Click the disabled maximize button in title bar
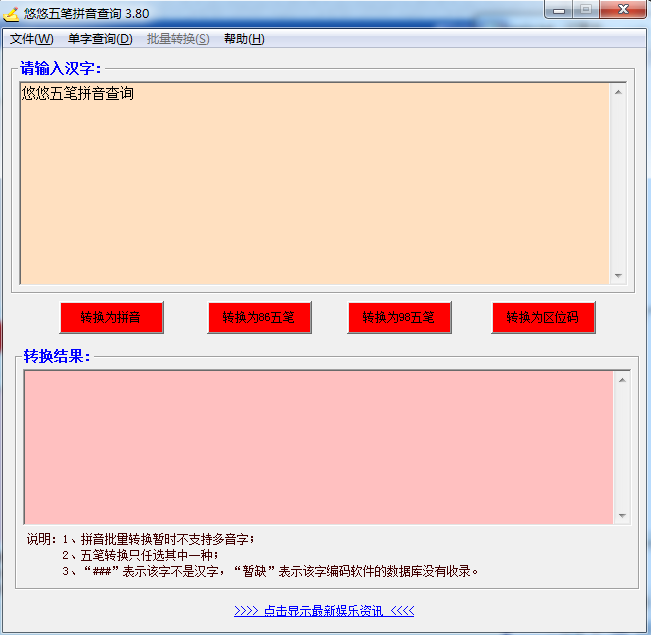651x635 pixels. pos(584,10)
